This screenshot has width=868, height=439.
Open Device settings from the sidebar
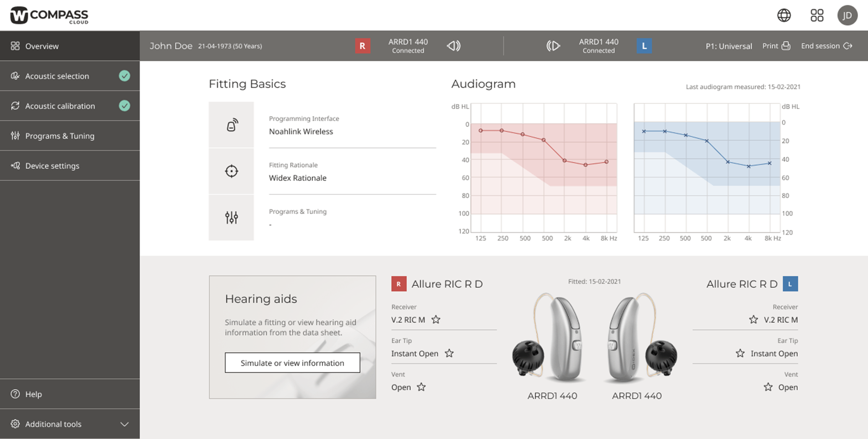[52, 166]
